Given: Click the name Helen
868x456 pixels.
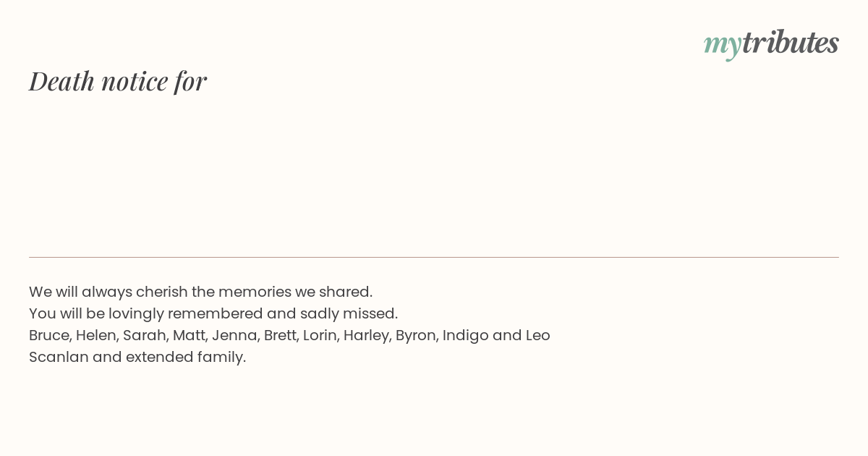Looking at the screenshot, I should 95,335.
